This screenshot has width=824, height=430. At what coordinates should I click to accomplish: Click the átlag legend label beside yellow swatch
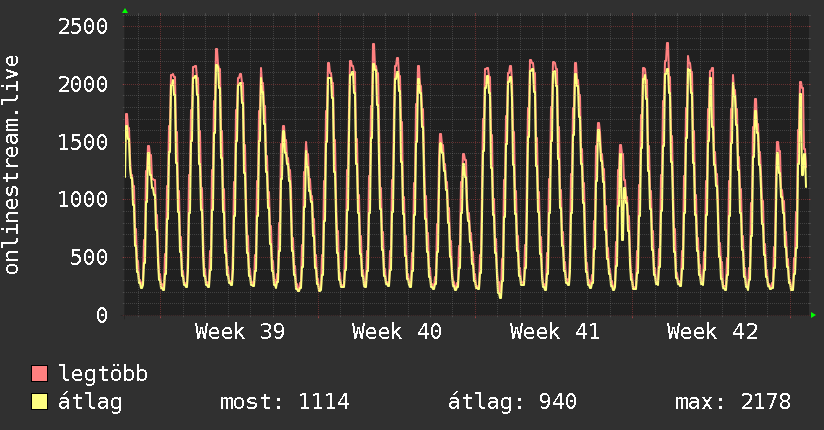[x=90, y=402]
